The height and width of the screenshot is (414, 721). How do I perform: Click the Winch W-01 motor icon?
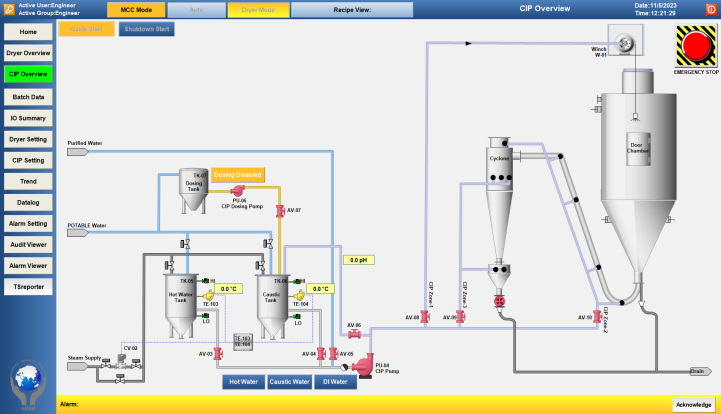[627, 41]
